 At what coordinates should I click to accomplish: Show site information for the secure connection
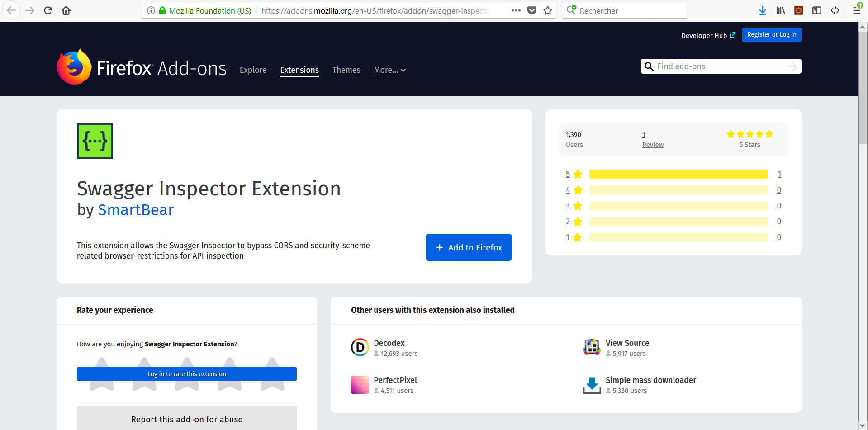151,10
